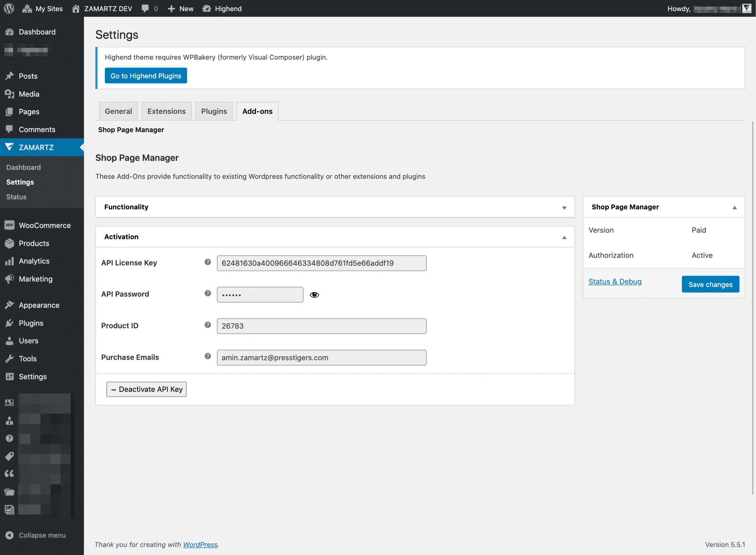
Task: Click the Go to Highend Plugins button
Action: 146,75
